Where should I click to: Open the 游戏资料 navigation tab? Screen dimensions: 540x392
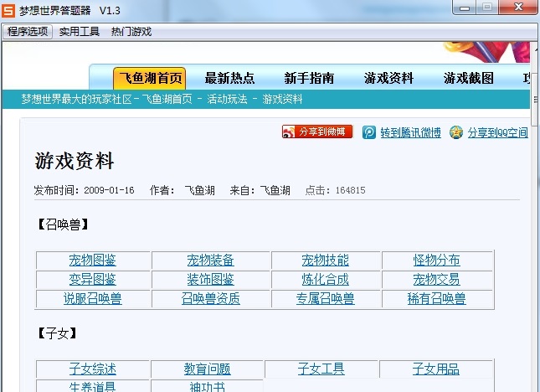[388, 78]
